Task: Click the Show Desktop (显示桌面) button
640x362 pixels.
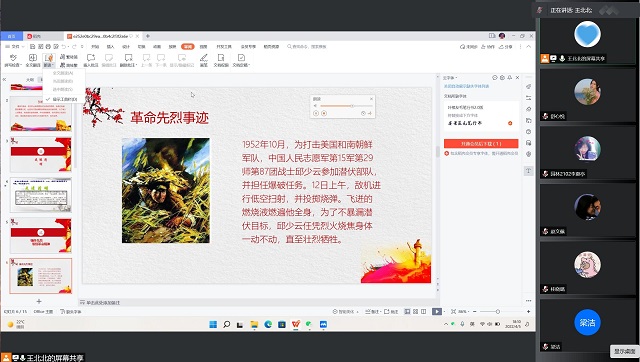Action: coord(624,351)
